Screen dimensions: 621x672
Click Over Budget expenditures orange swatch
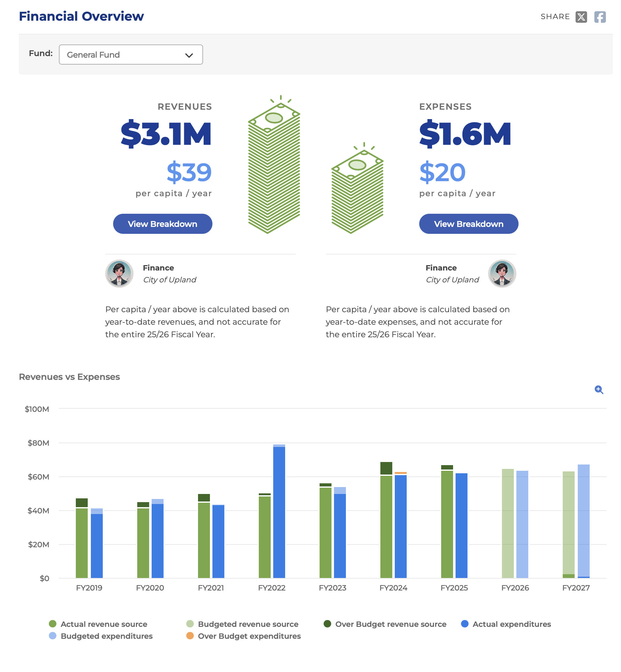(190, 636)
